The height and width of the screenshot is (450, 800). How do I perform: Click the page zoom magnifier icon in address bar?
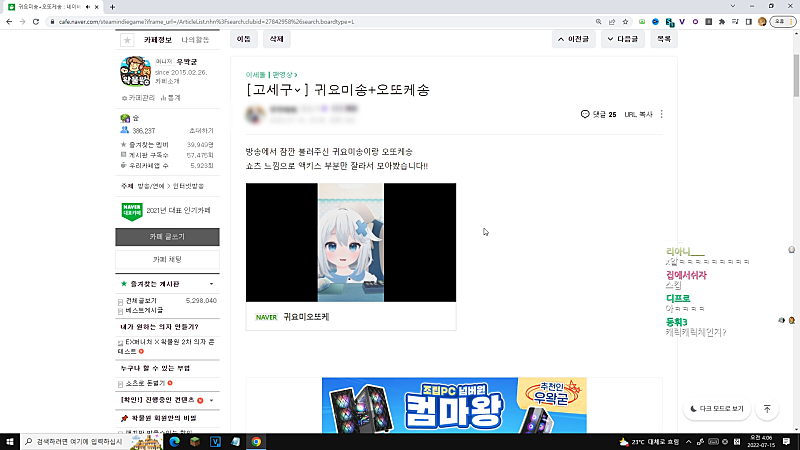coord(598,22)
